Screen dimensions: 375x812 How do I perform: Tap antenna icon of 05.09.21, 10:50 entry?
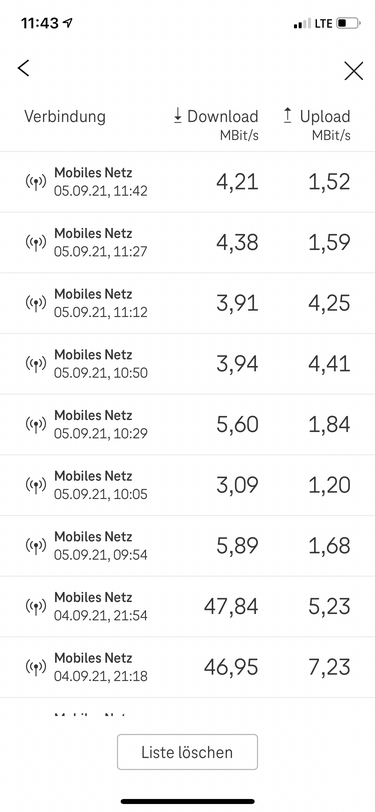coord(36,364)
